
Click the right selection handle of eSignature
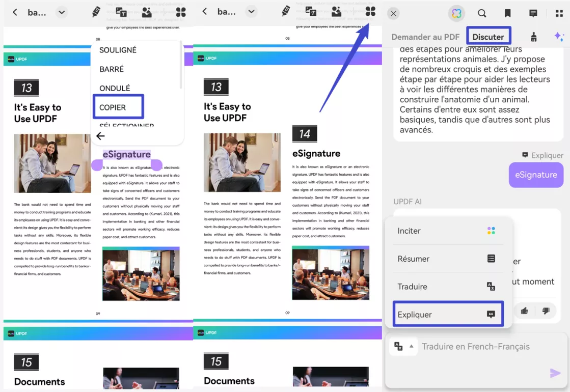point(156,165)
